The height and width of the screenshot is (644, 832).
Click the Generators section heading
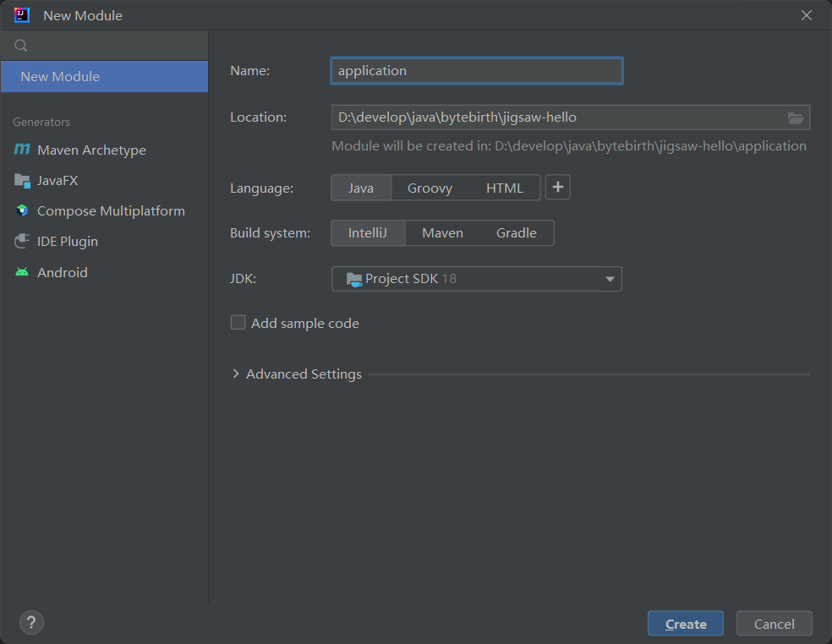41,122
